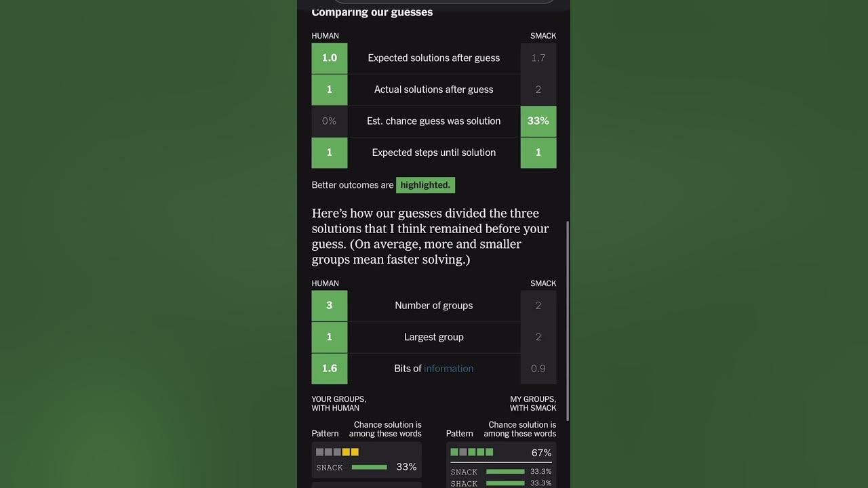Click 'Expected steps until solution' row label
Screen dimensions: 868x488
click(x=434, y=152)
